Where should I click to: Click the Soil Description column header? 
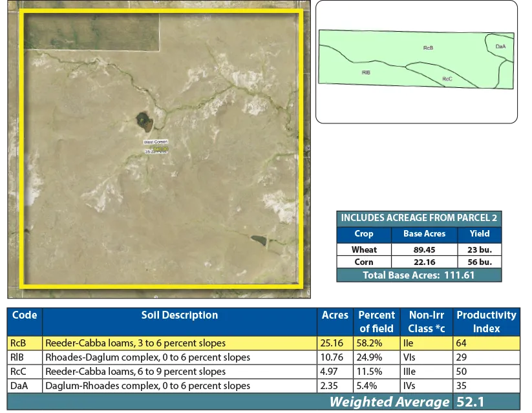pyautogui.click(x=180, y=315)
